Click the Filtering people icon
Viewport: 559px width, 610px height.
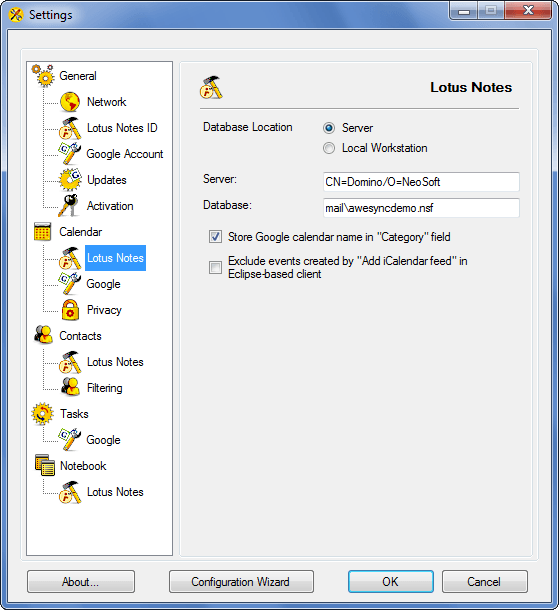click(x=70, y=387)
